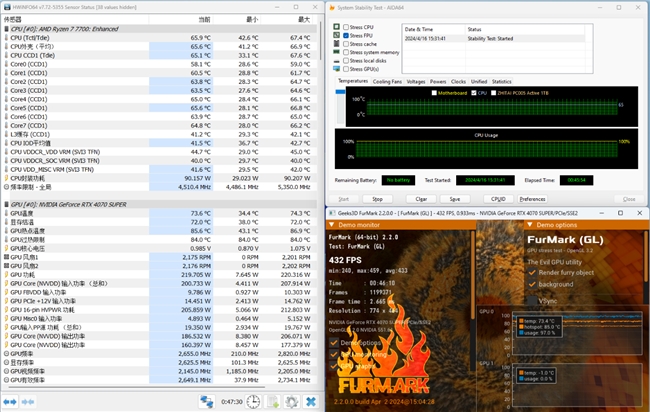Enable the VSync checkbox in FurMark
The height and width of the screenshot is (412, 650).
click(x=532, y=301)
